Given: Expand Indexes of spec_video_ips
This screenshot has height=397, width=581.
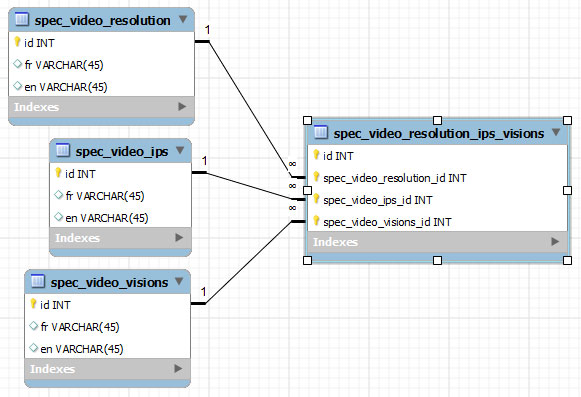Looking at the screenshot, I should tap(179, 238).
